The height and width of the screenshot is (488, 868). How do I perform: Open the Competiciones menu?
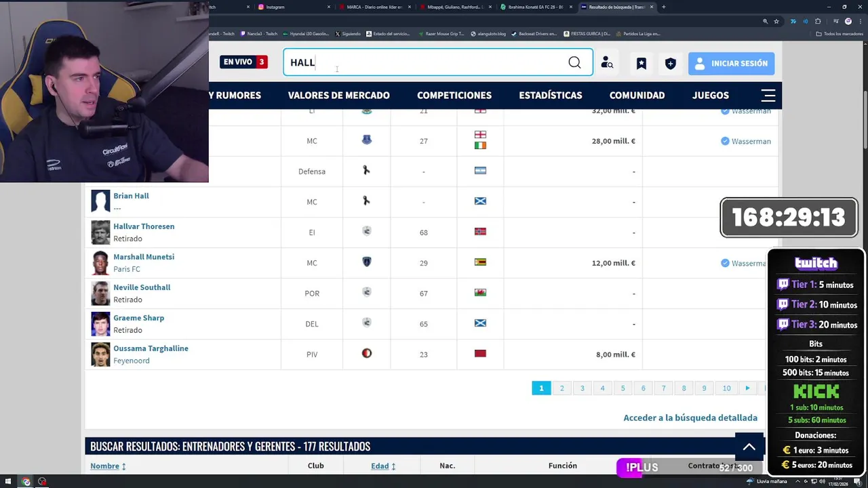[x=454, y=95]
